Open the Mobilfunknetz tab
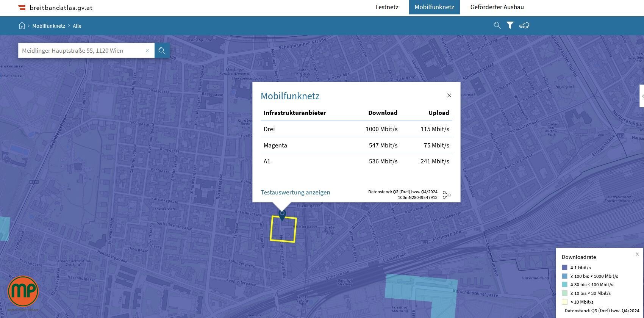The width and height of the screenshot is (644, 318). point(434,7)
